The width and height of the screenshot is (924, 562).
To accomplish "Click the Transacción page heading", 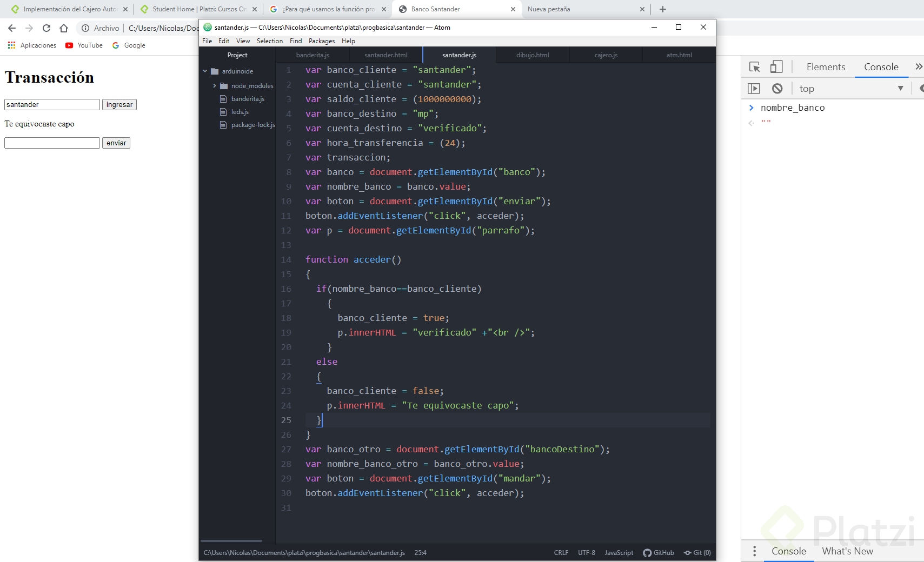I will [49, 77].
